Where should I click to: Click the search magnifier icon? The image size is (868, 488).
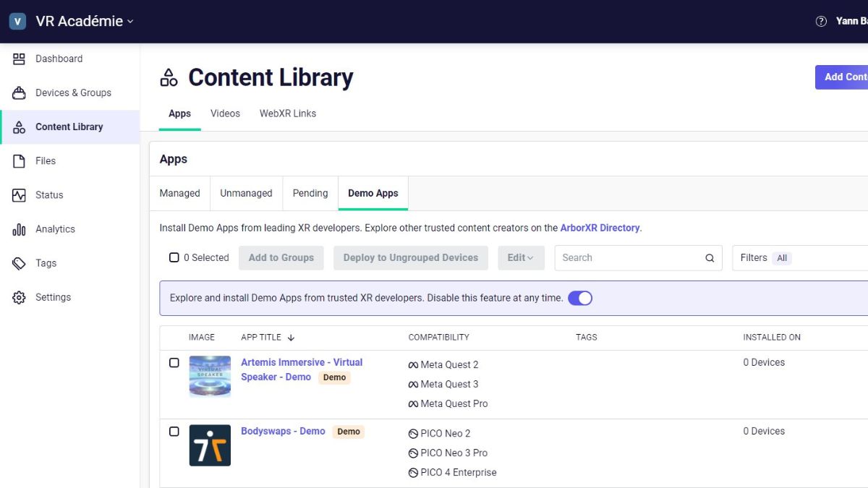click(x=710, y=258)
